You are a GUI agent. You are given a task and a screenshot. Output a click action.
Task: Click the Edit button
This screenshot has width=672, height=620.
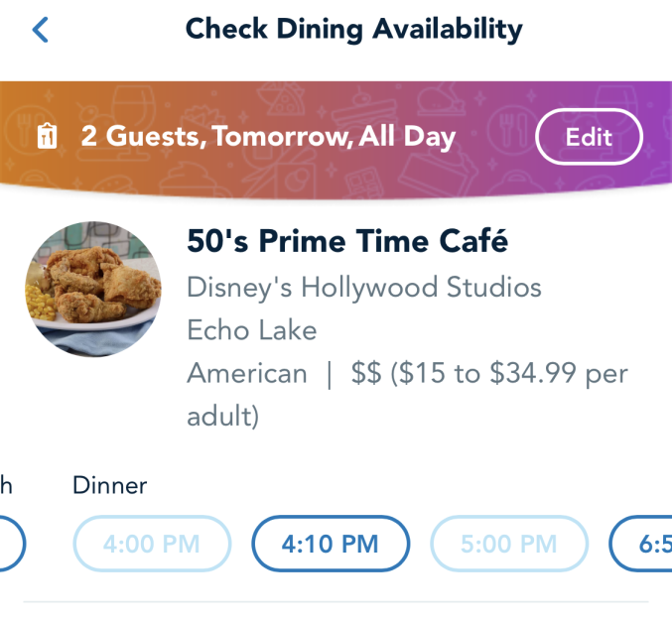click(589, 137)
